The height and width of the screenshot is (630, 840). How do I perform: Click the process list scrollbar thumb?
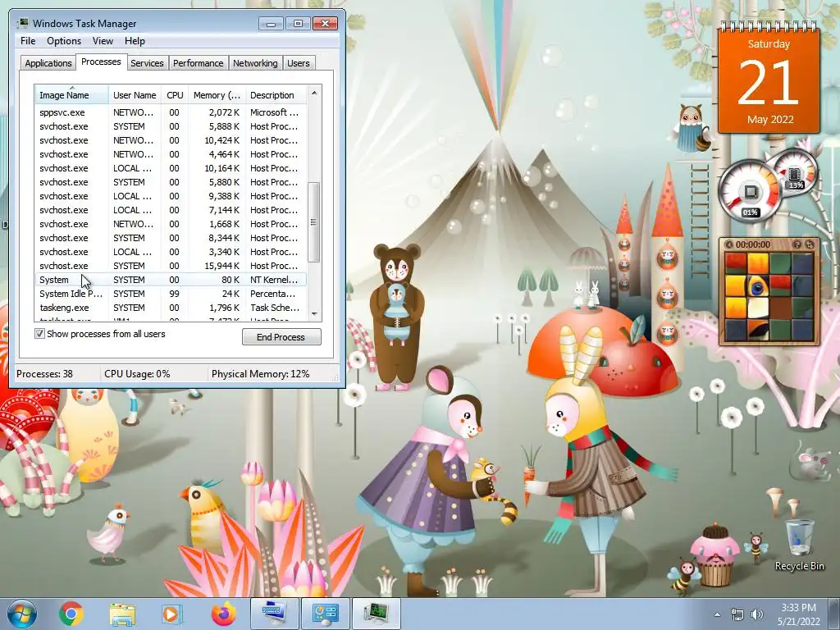tap(314, 221)
